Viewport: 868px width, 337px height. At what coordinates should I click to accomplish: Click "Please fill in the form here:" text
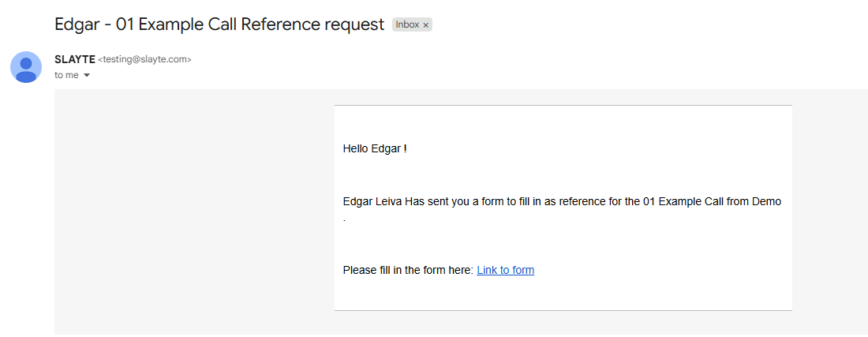[409, 270]
